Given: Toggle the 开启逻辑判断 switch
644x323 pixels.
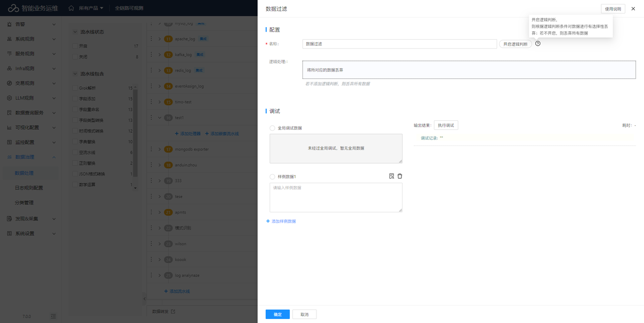Looking at the screenshot, I should [515, 44].
